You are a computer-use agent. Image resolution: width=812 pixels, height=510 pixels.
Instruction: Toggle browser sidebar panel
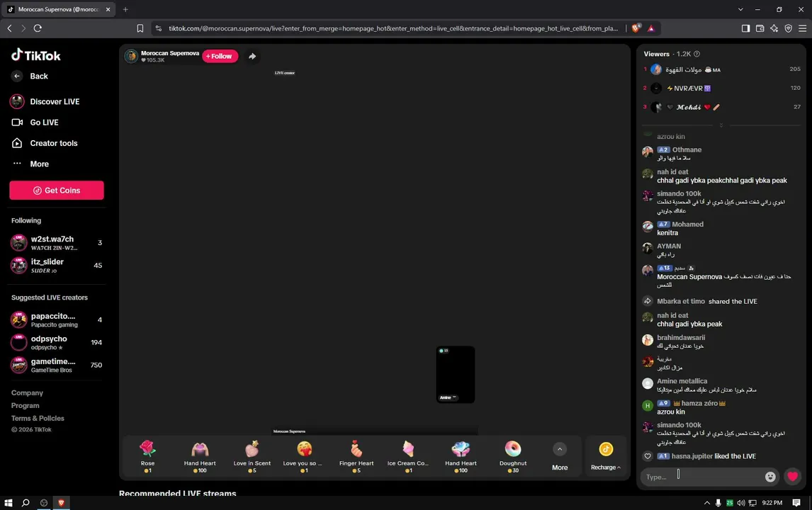pos(745,28)
